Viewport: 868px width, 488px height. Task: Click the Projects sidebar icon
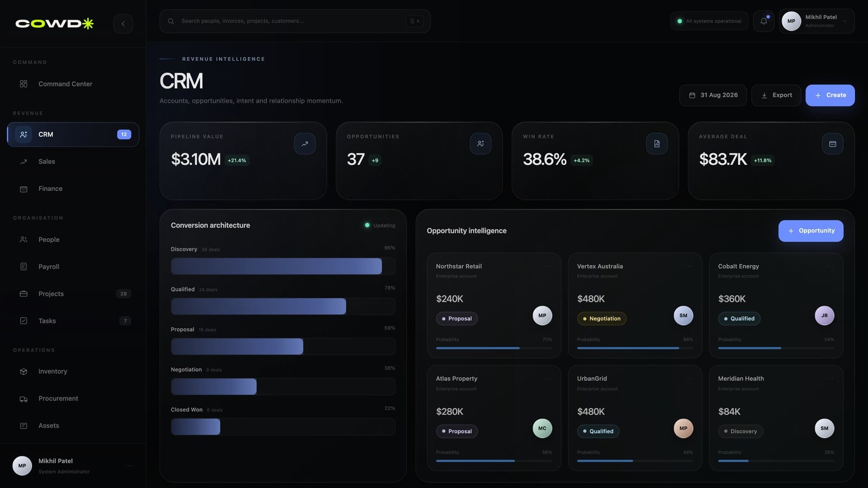point(23,294)
